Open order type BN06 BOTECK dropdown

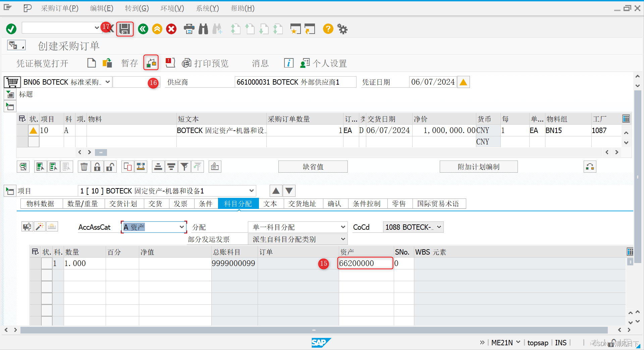108,82
